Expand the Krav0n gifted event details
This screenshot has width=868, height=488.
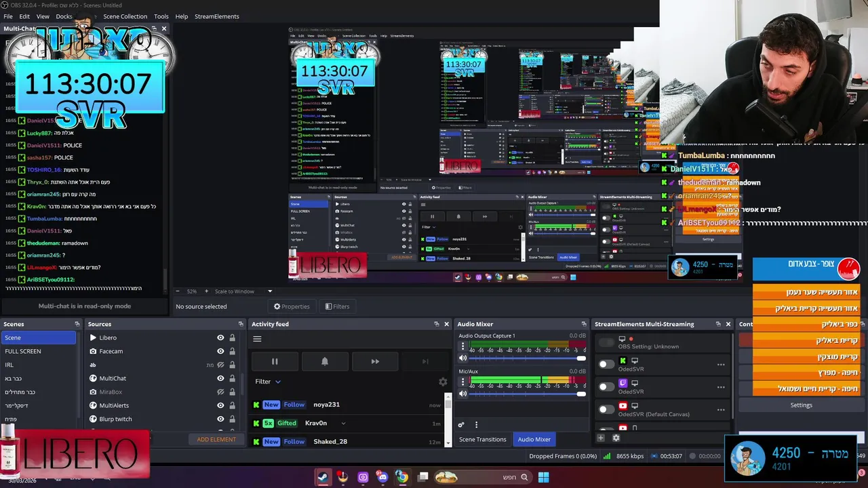[x=343, y=424]
